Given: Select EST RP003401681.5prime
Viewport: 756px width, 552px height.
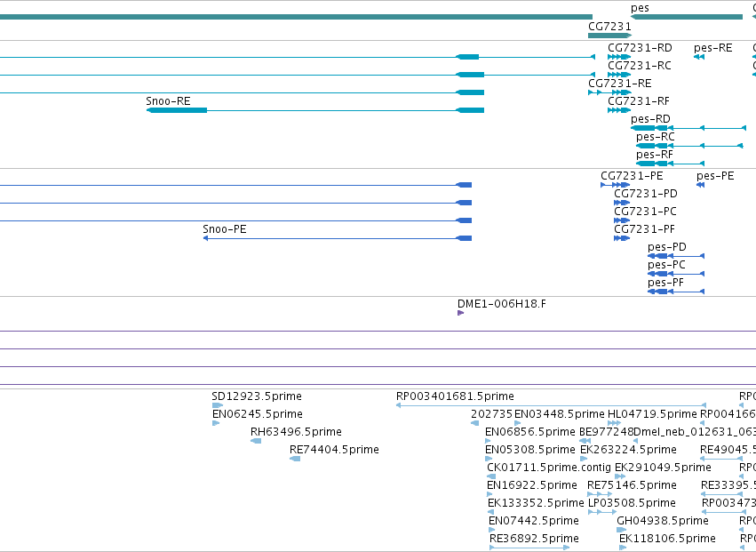Looking at the screenshot, I should pos(455,396).
